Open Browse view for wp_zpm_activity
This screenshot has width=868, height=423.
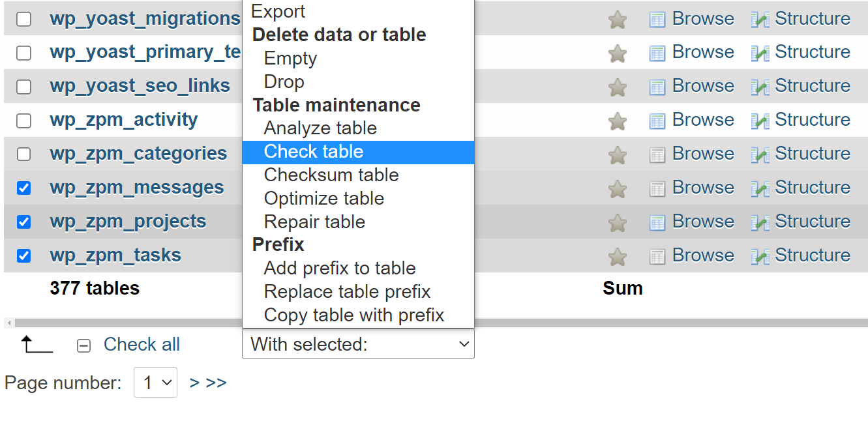703,119
